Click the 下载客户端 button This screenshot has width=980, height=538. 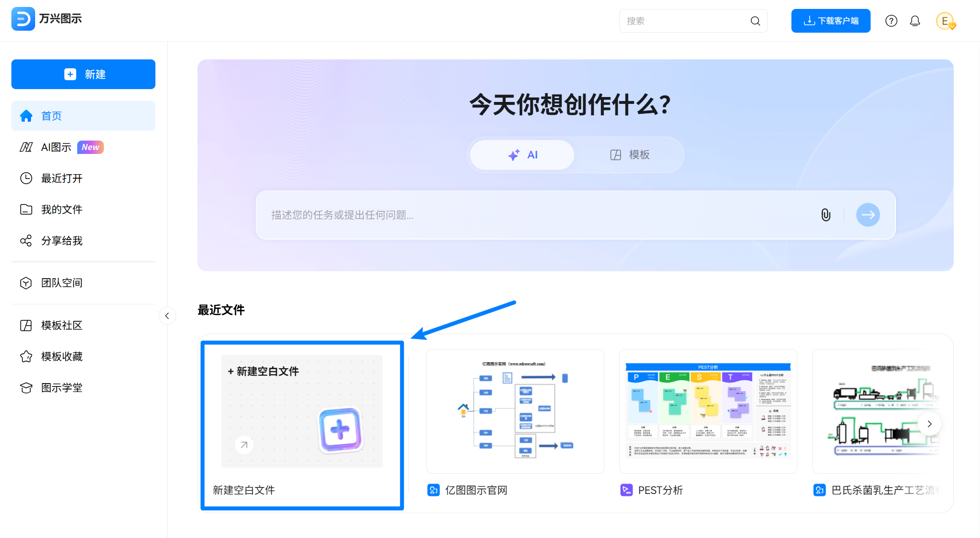pos(831,21)
